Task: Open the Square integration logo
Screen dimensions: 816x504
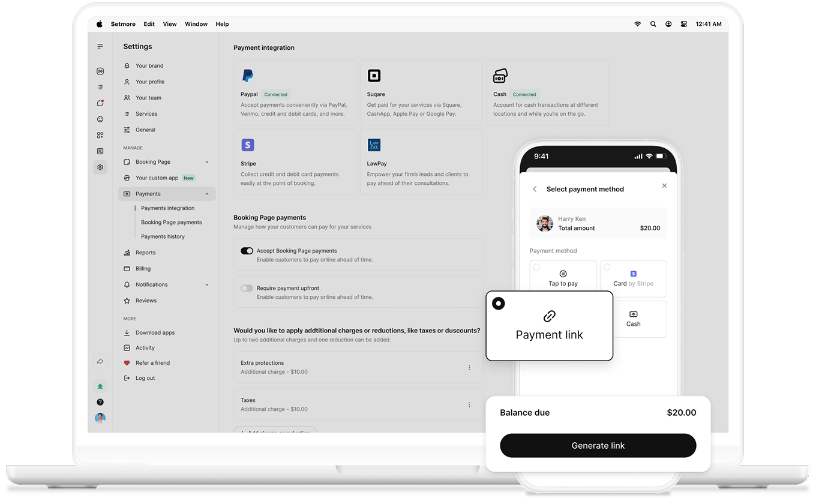Action: tap(374, 76)
